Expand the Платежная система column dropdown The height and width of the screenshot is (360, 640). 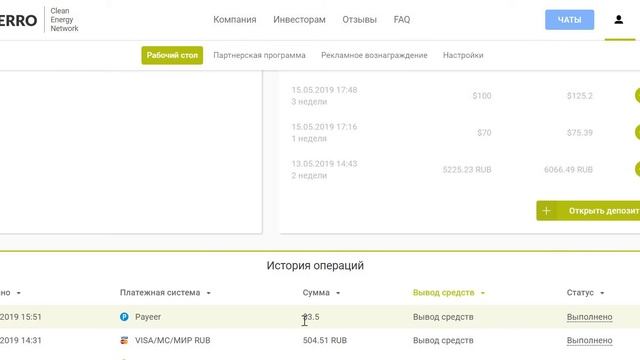point(208,293)
